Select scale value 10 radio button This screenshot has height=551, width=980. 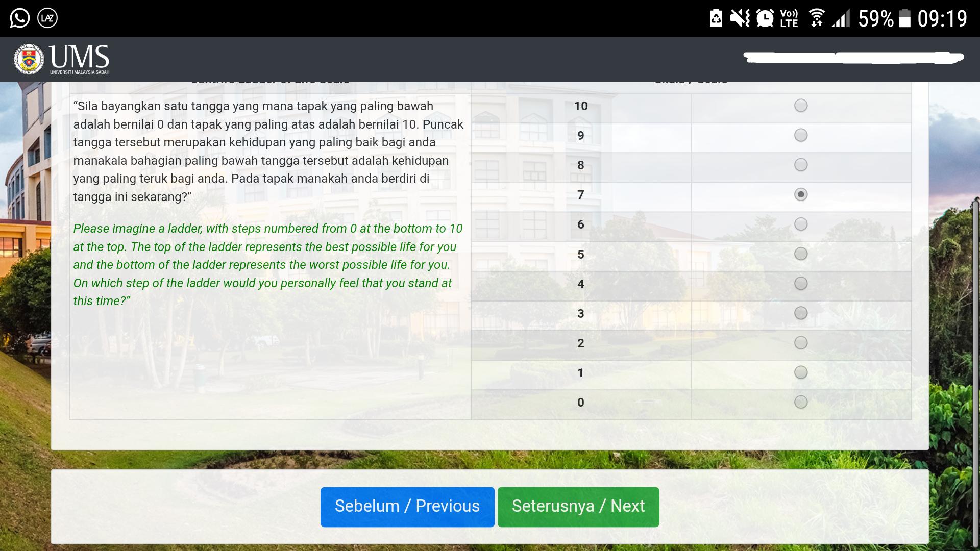[x=801, y=106]
